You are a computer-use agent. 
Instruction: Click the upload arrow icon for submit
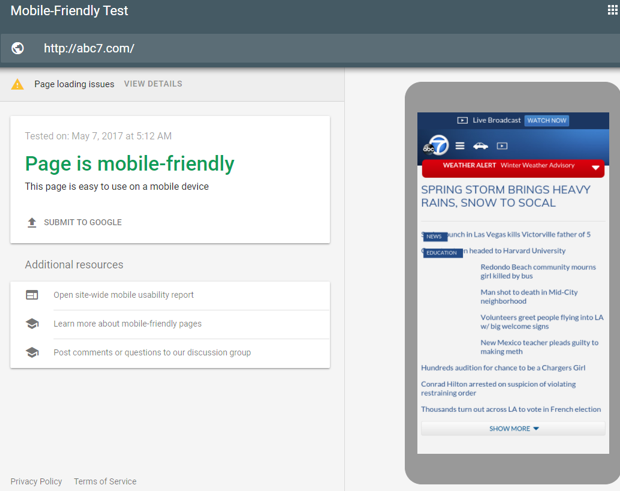point(32,223)
